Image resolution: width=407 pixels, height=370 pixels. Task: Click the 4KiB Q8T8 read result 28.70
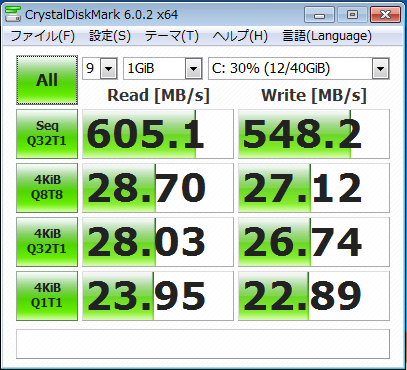[x=158, y=188]
